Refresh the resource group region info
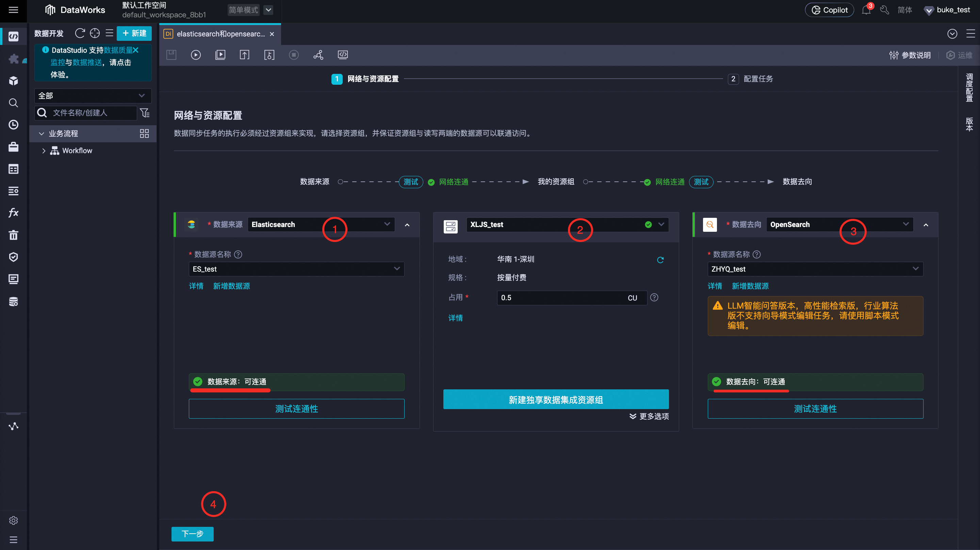The image size is (980, 550). point(660,260)
